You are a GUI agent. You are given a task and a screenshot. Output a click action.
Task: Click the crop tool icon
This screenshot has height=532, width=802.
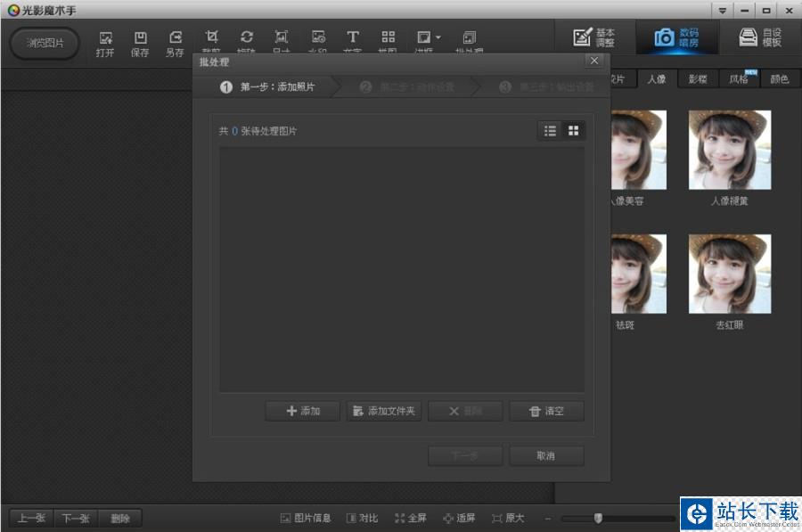[211, 38]
